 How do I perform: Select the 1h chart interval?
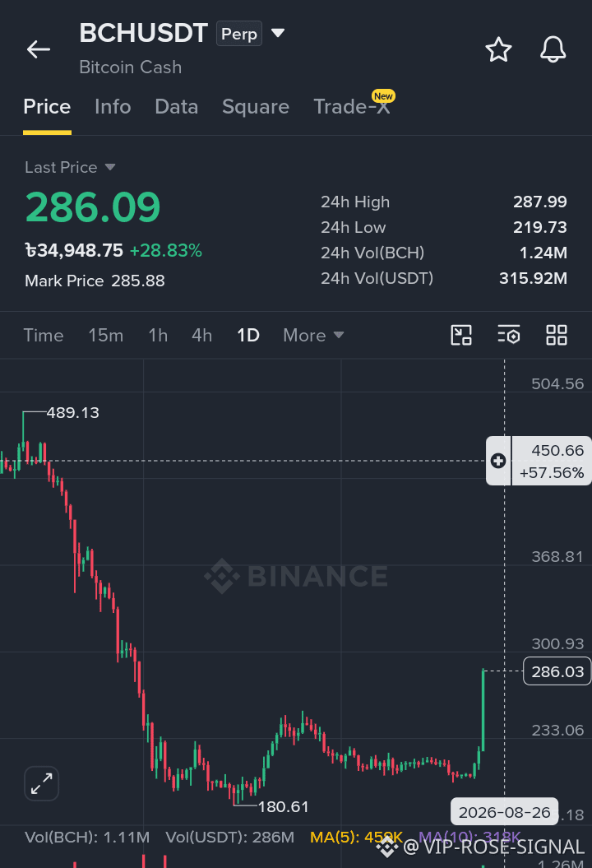pos(158,335)
